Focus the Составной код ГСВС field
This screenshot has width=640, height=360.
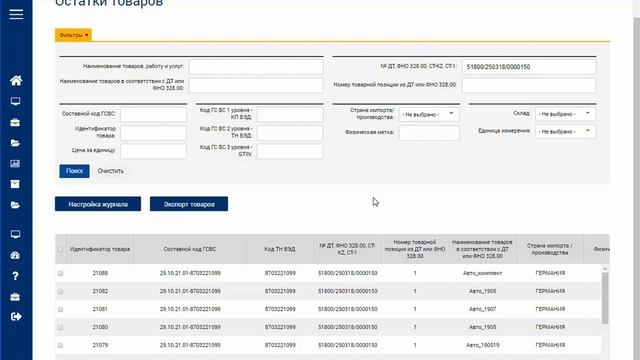point(153,114)
